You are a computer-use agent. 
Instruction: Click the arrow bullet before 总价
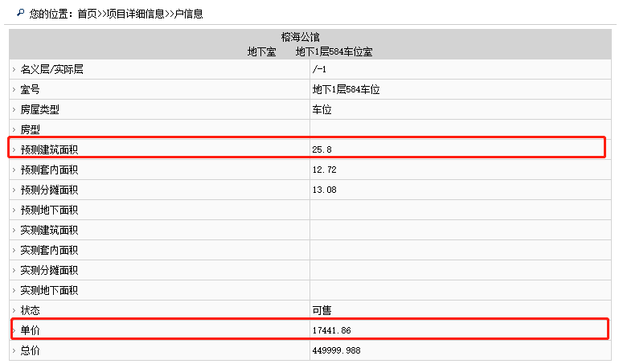14,350
